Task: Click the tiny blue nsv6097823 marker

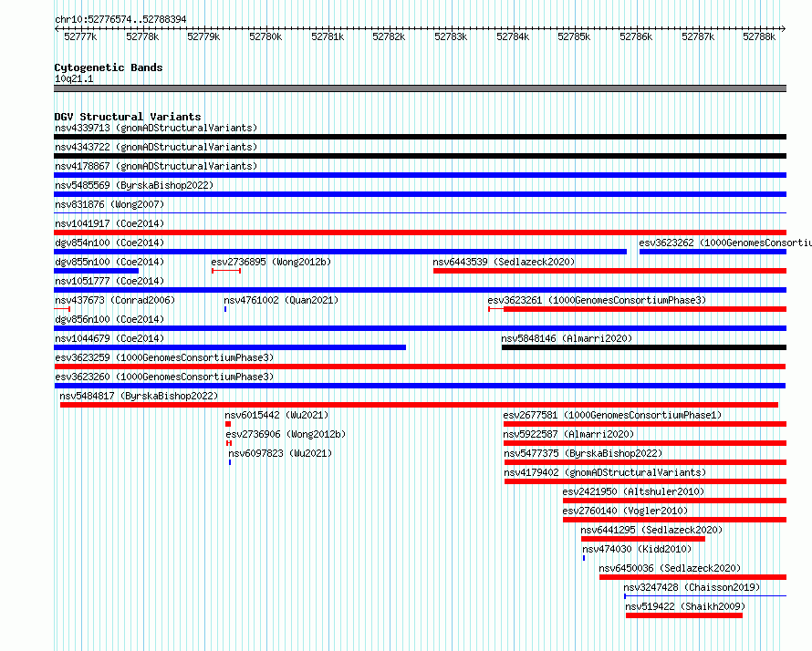Action: pos(230,462)
